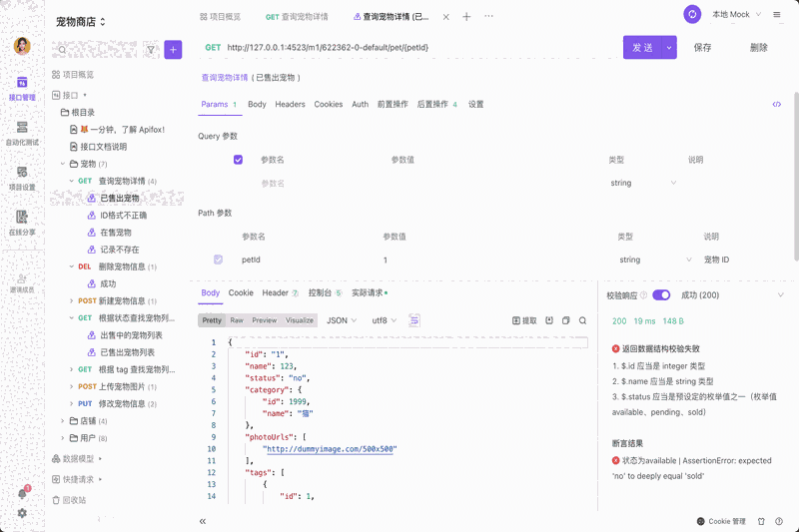Switch to Auth tab
This screenshot has width=799, height=532.
coord(360,105)
